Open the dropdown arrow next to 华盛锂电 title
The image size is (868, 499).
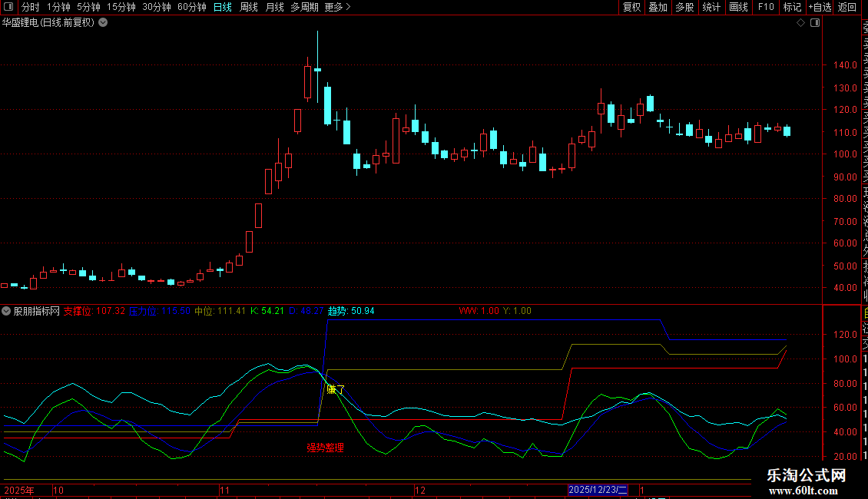pyautogui.click(x=103, y=23)
